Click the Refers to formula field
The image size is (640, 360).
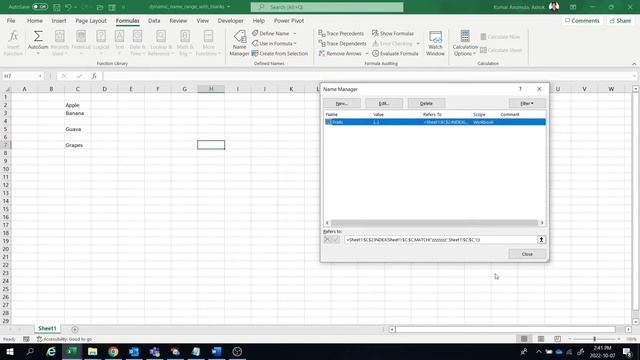click(x=440, y=240)
